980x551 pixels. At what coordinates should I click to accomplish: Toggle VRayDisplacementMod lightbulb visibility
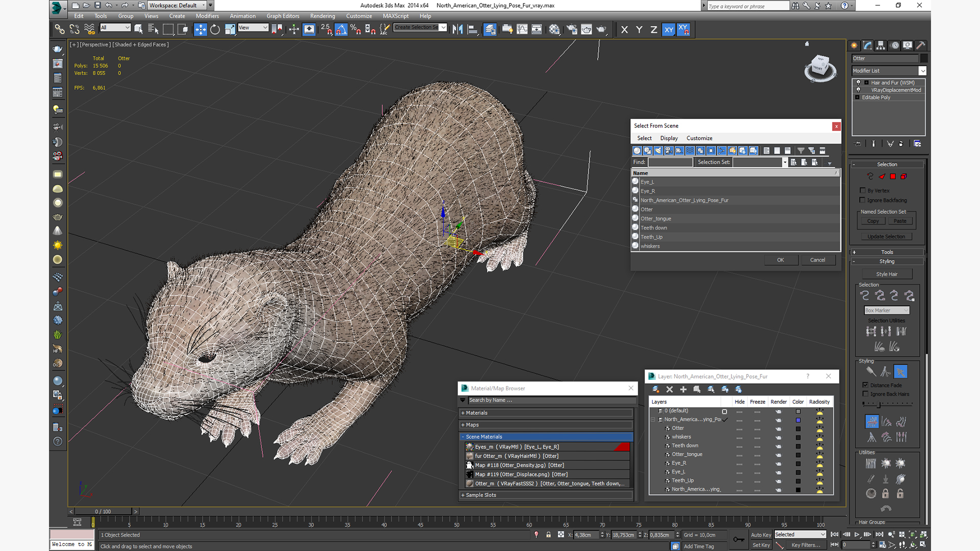click(858, 90)
